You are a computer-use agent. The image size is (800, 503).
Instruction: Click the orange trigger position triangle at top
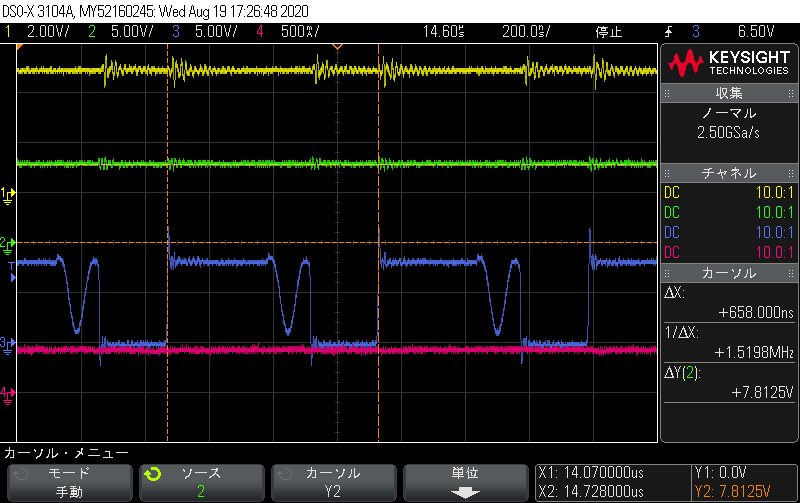(337, 47)
